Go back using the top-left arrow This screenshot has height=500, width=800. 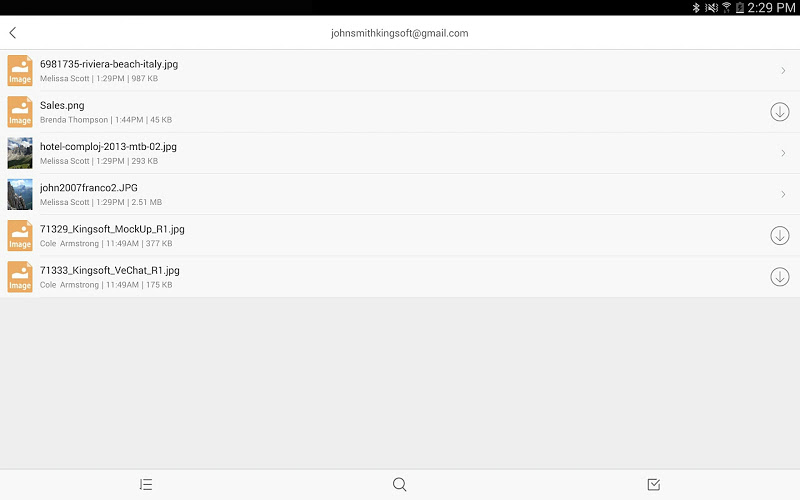(13, 33)
